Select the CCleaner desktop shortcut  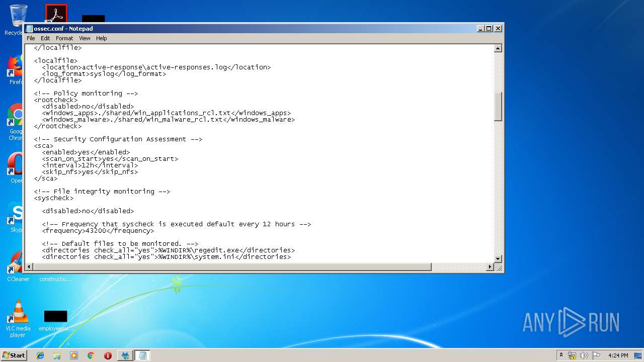[18, 266]
